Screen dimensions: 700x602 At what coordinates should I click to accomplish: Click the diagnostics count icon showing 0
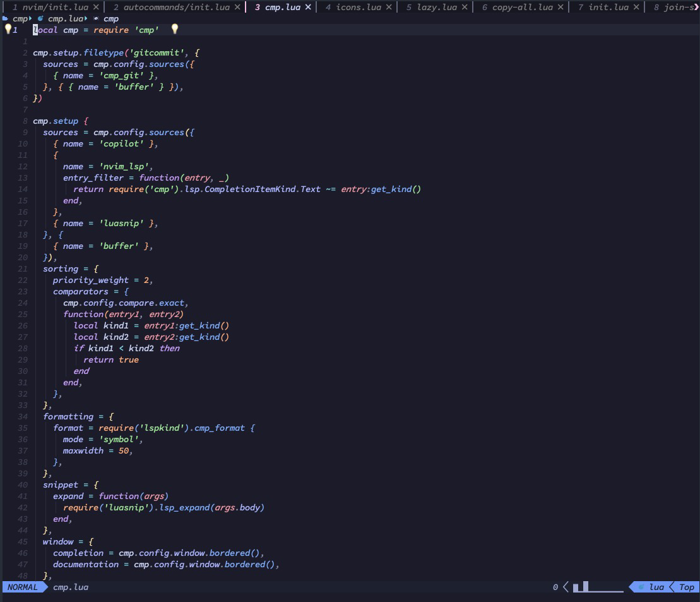tap(555, 587)
